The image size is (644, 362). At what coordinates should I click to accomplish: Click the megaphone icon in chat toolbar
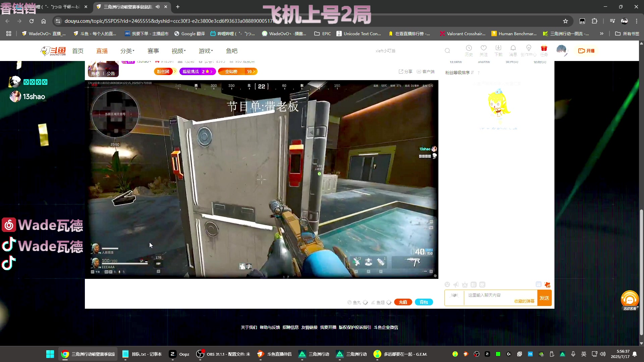[x=456, y=285]
